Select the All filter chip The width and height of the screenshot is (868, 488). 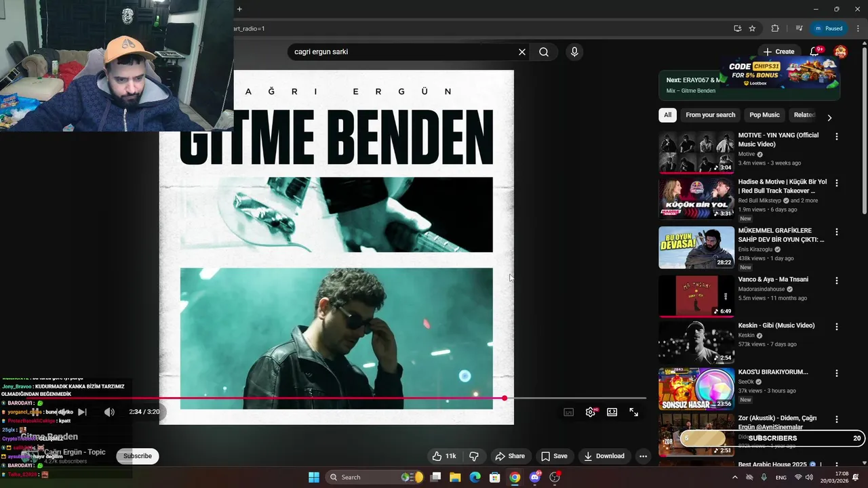click(667, 115)
